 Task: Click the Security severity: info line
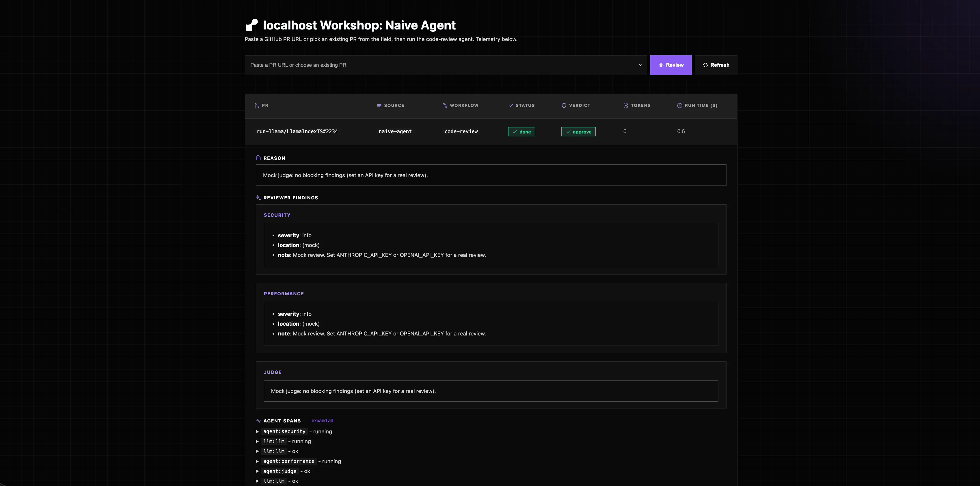pyautogui.click(x=295, y=235)
